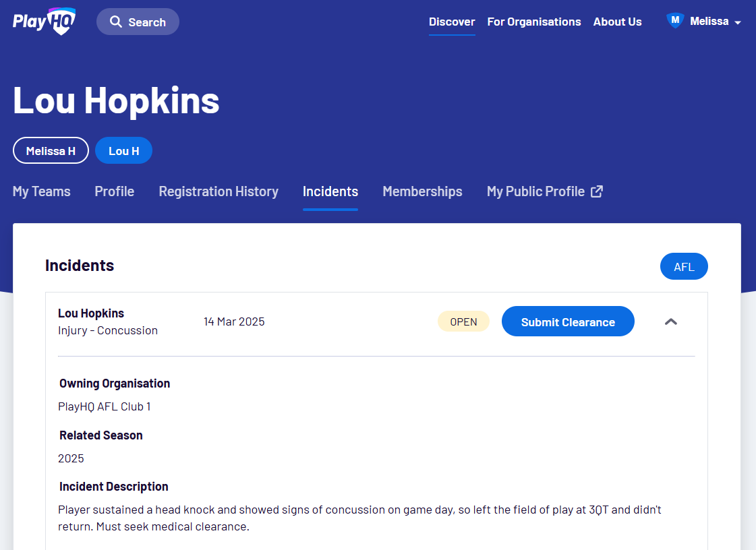756x550 pixels.
Task: Open the Discover navigation link
Action: coord(452,22)
